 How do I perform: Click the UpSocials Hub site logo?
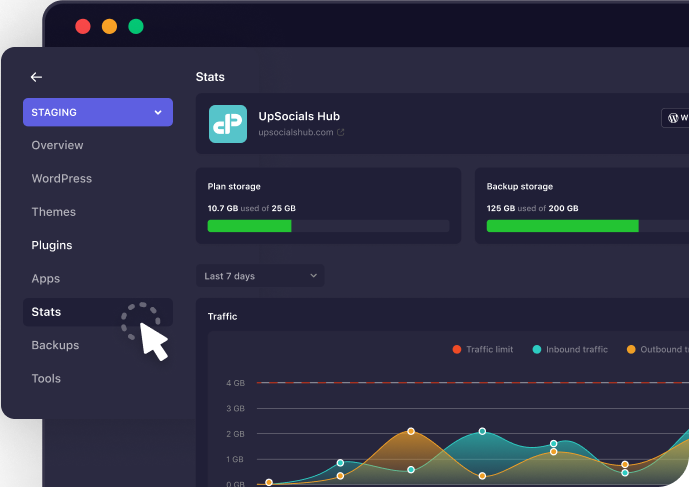click(x=228, y=124)
